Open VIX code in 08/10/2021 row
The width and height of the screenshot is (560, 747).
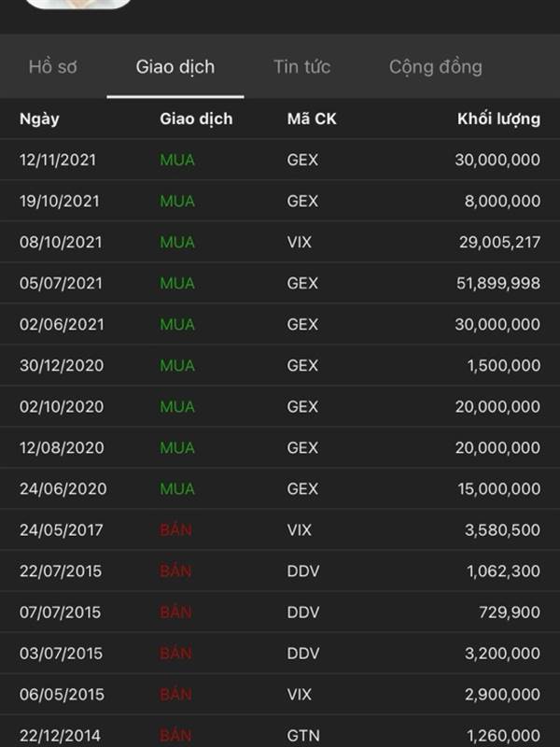[299, 242]
